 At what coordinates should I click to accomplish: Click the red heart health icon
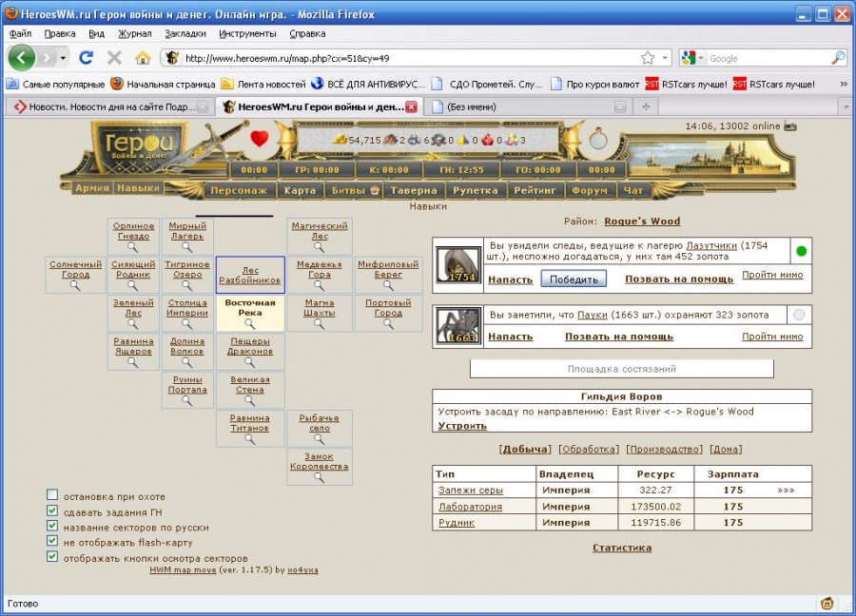click(260, 140)
